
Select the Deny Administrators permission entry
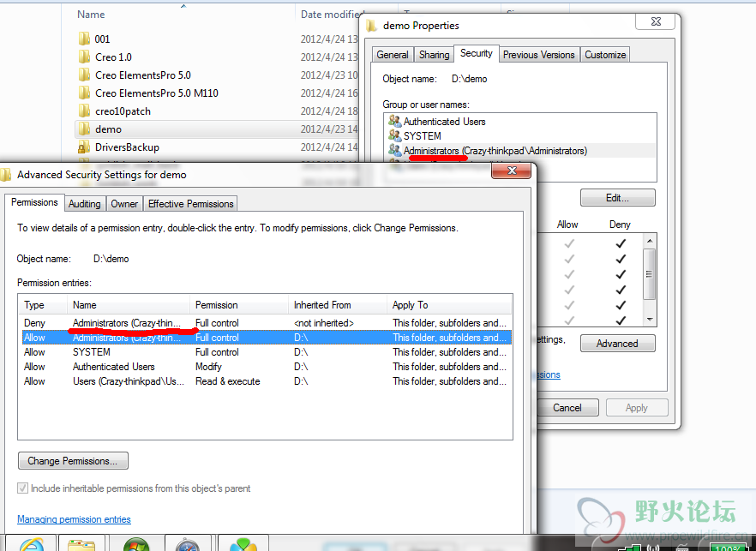[265, 323]
